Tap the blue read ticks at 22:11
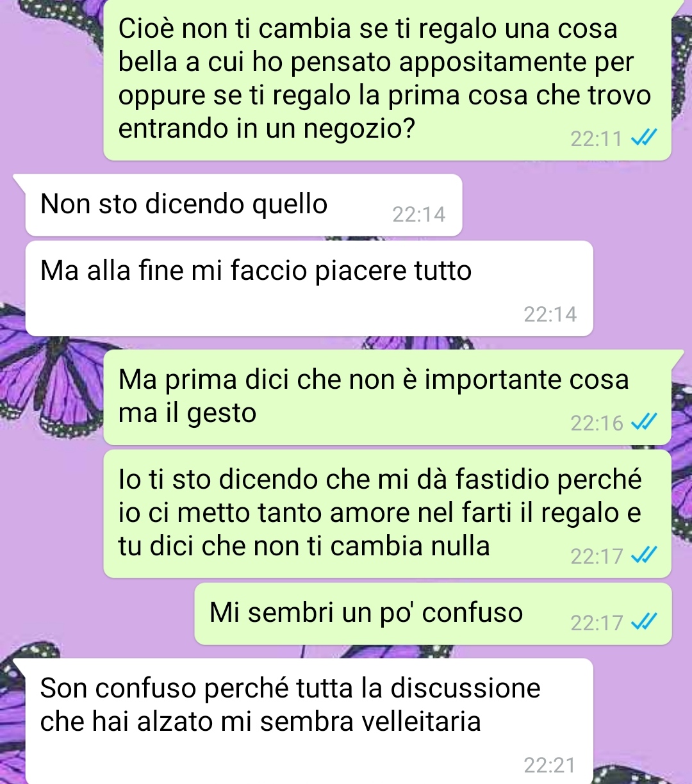692x784 pixels. (x=644, y=138)
